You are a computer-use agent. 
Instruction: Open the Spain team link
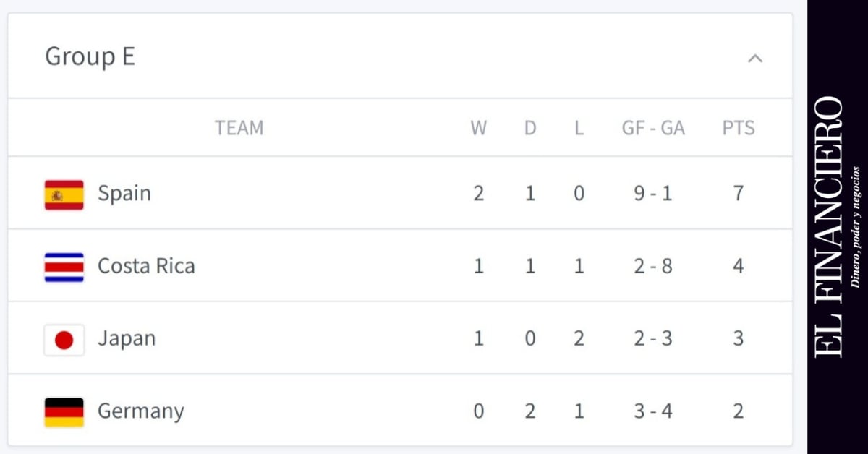click(124, 194)
